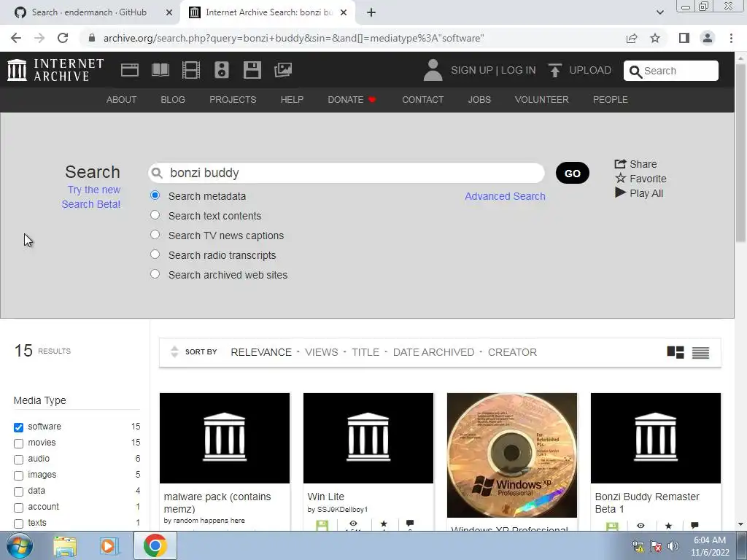Image resolution: width=747 pixels, height=560 pixels.
Task: Go back to previous page
Action: [x=16, y=38]
